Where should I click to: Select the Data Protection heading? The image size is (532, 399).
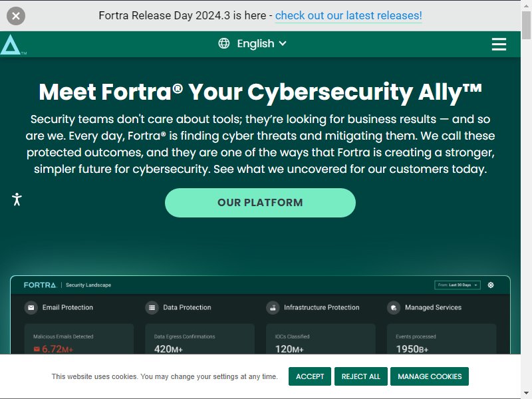[187, 307]
